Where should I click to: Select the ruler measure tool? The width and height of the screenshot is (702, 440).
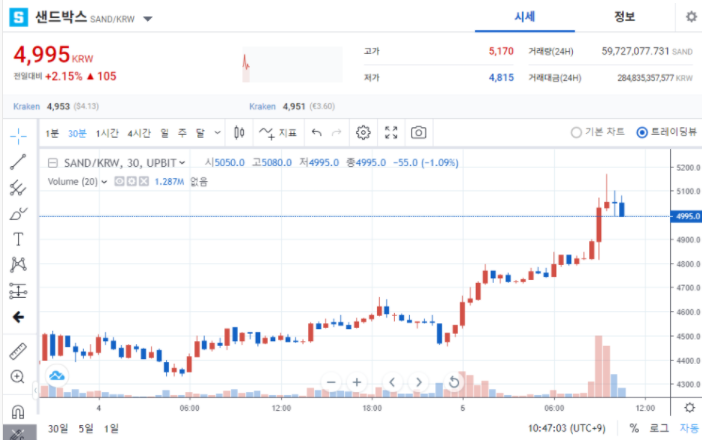pos(18,351)
